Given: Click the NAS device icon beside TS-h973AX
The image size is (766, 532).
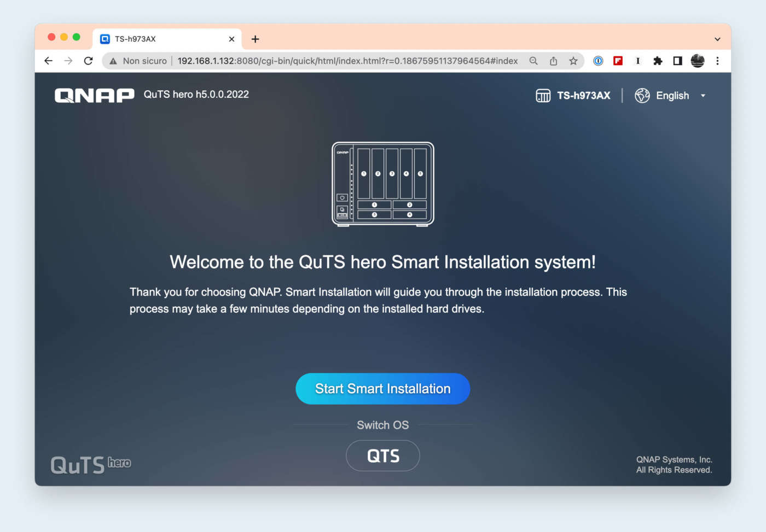Looking at the screenshot, I should (x=543, y=96).
